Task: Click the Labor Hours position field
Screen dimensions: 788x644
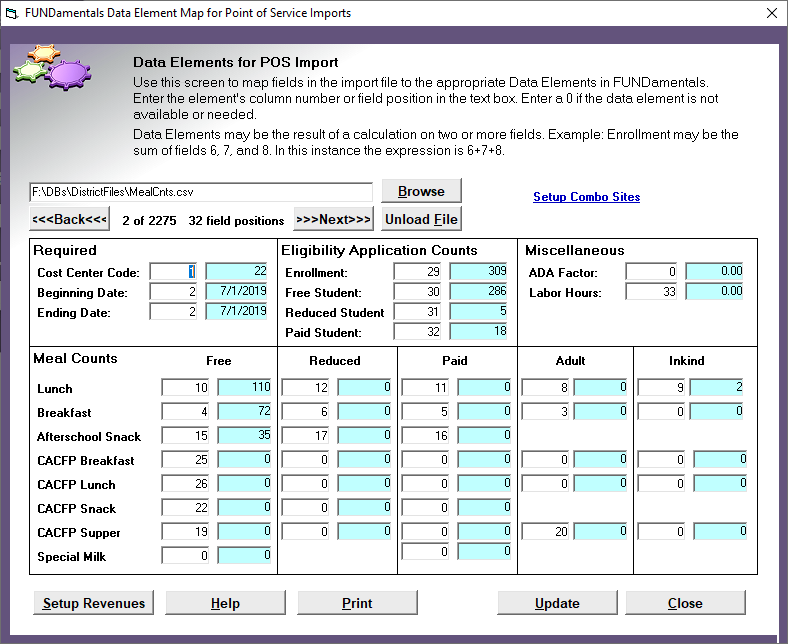Action: pos(651,292)
